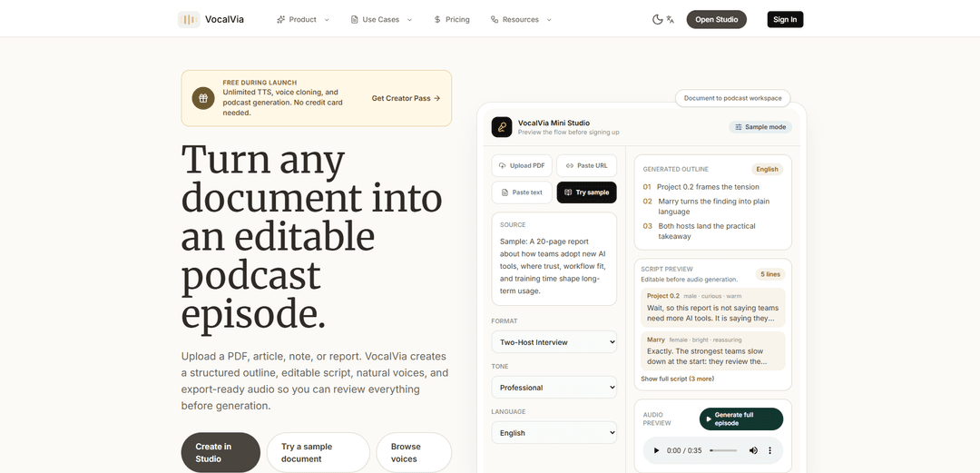This screenshot has width=980, height=473.
Task: Open the Resources menu
Action: [x=521, y=19]
